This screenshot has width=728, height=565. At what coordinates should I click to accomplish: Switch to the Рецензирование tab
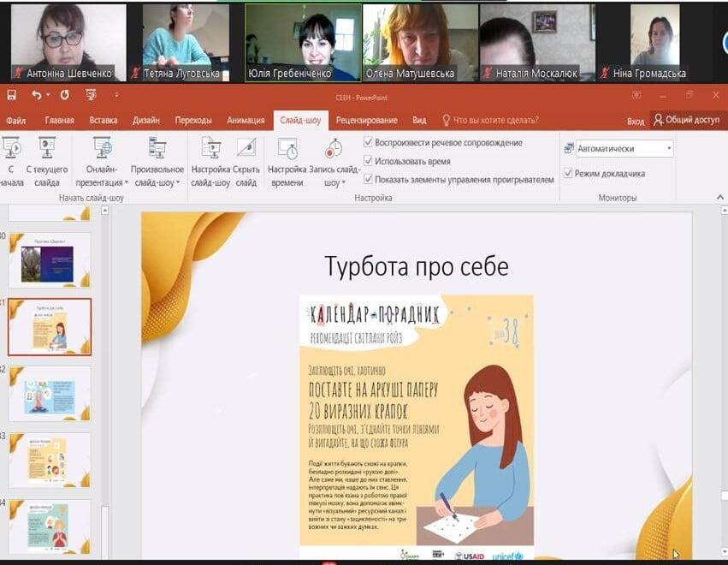click(x=367, y=121)
